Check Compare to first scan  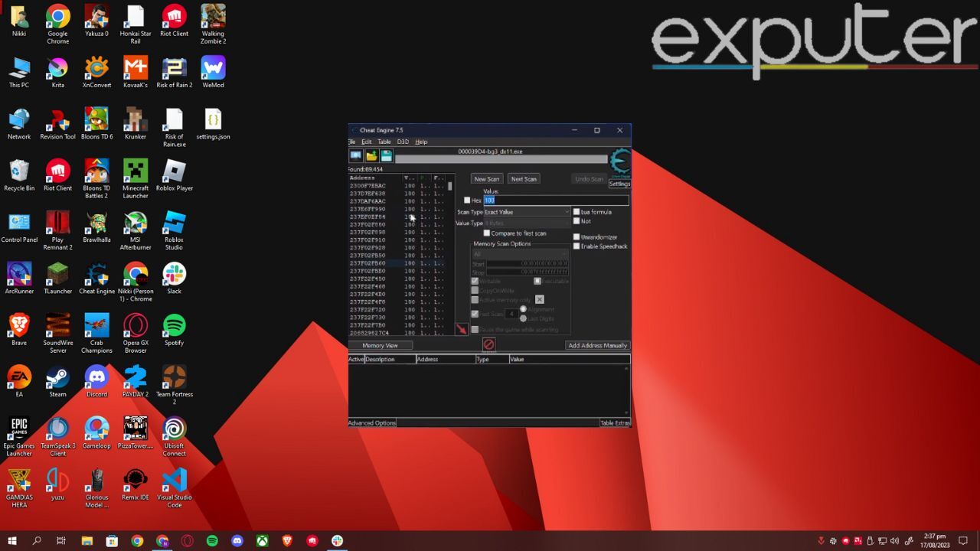click(x=486, y=233)
